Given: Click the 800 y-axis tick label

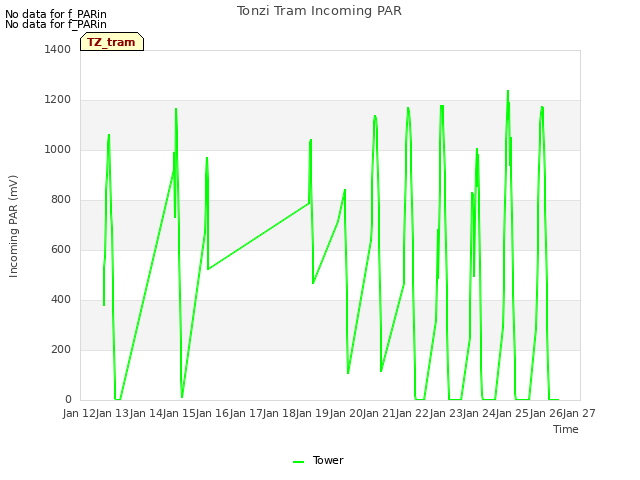Looking at the screenshot, I should pos(61,200).
